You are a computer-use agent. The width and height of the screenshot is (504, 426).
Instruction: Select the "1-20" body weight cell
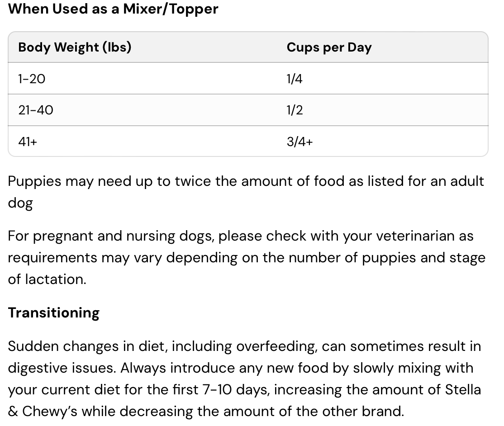pyautogui.click(x=32, y=79)
